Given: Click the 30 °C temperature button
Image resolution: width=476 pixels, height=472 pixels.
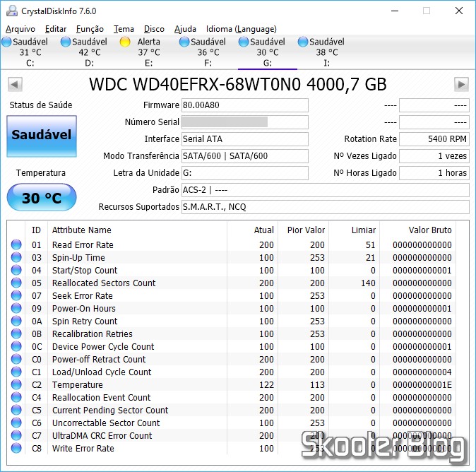Looking at the screenshot, I should coord(42,197).
